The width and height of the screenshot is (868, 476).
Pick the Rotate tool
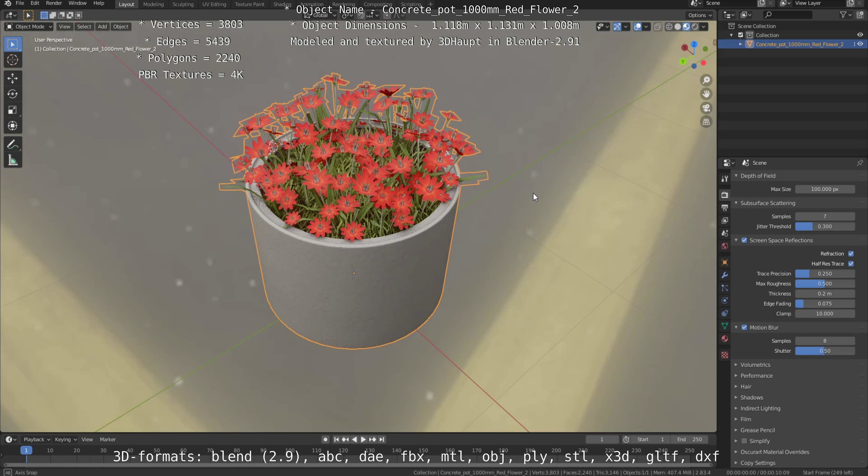13,94
